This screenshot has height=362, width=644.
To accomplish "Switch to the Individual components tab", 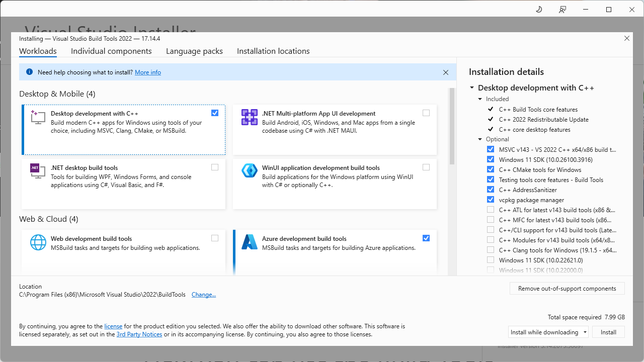I will point(111,51).
